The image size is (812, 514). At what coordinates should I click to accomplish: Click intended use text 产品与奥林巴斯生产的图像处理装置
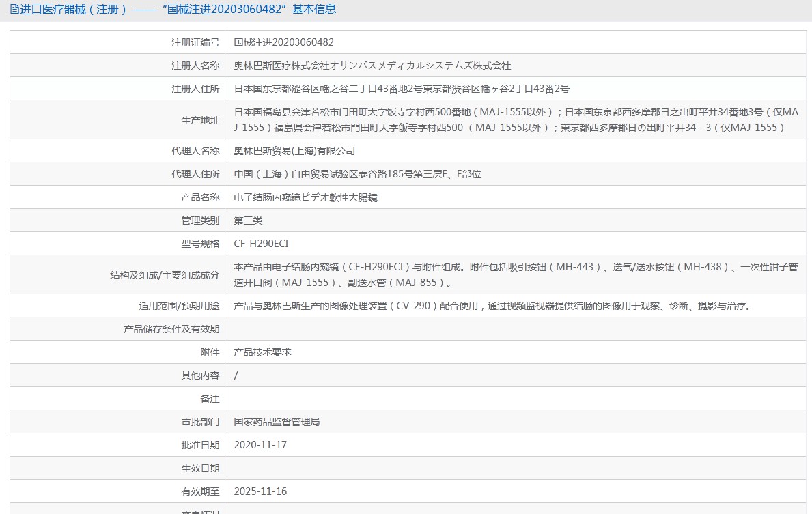click(x=494, y=306)
